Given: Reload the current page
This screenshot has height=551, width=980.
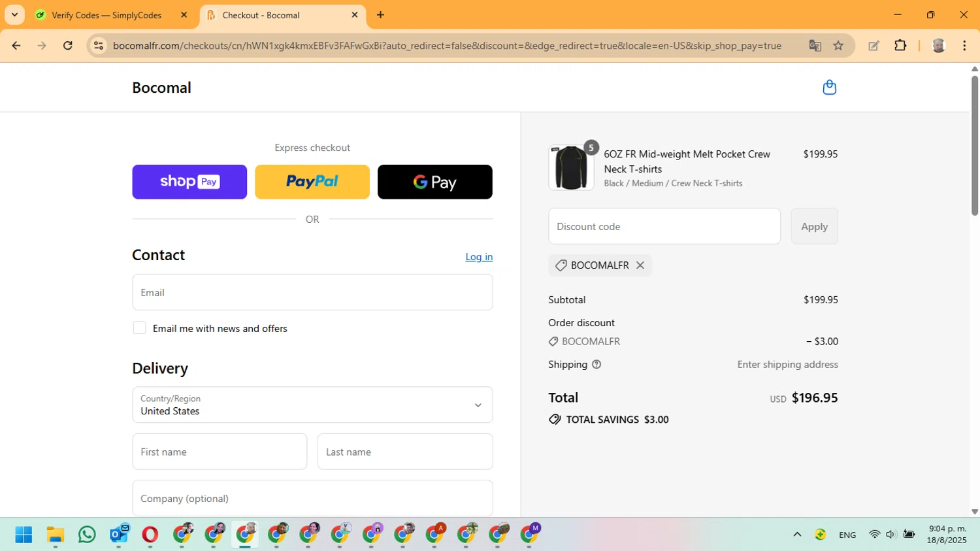Looking at the screenshot, I should (67, 46).
